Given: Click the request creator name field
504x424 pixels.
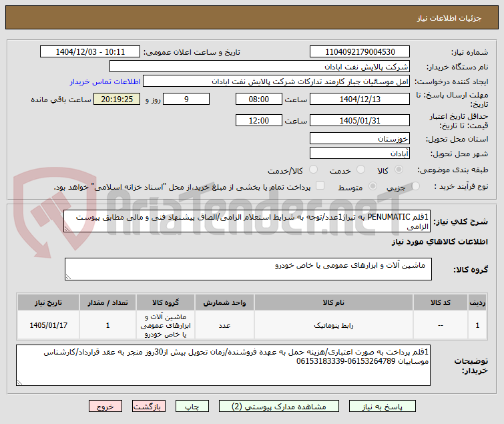Looking at the screenshot, I should [x=276, y=81].
